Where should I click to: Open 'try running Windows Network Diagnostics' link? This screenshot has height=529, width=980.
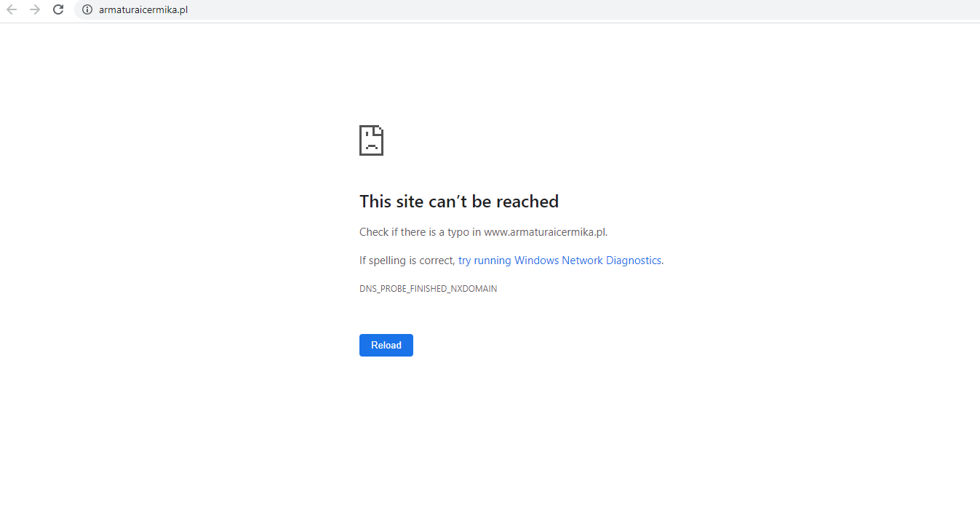[x=559, y=260]
